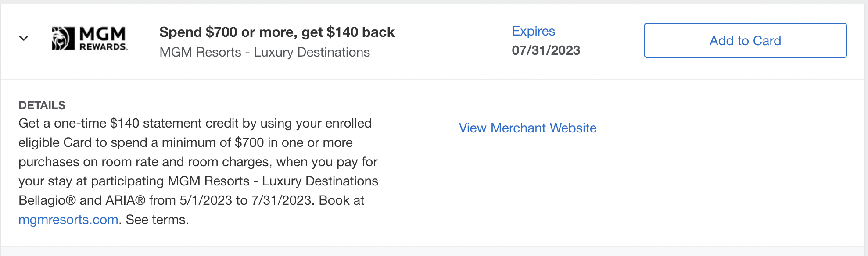Click the Expires label link
Image resolution: width=868 pixels, height=256 pixels.
(x=533, y=31)
